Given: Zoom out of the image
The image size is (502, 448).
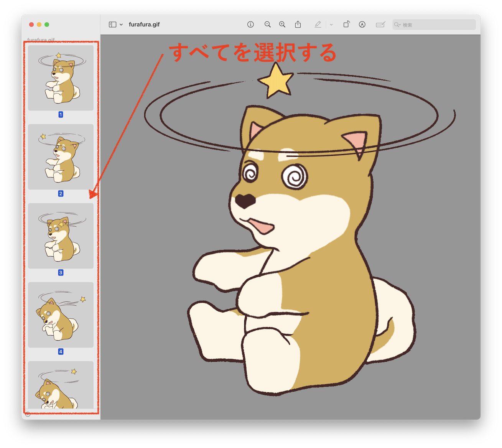Looking at the screenshot, I should (268, 25).
